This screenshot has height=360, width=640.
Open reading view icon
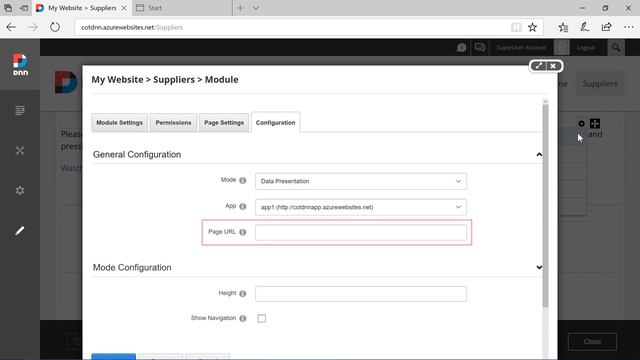pyautogui.click(x=516, y=27)
